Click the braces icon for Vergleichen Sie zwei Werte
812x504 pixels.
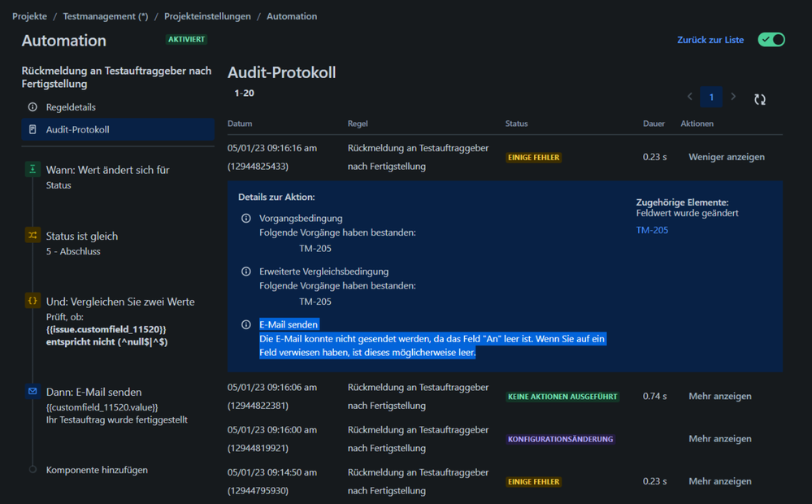point(33,300)
